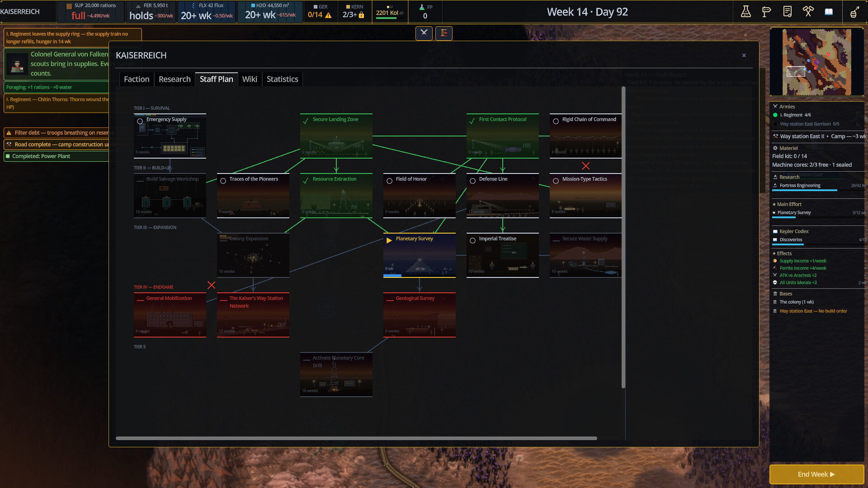Click the Fortress Engineering progress bar
Image resolution: width=868 pixels, height=488 pixels.
(x=819, y=190)
